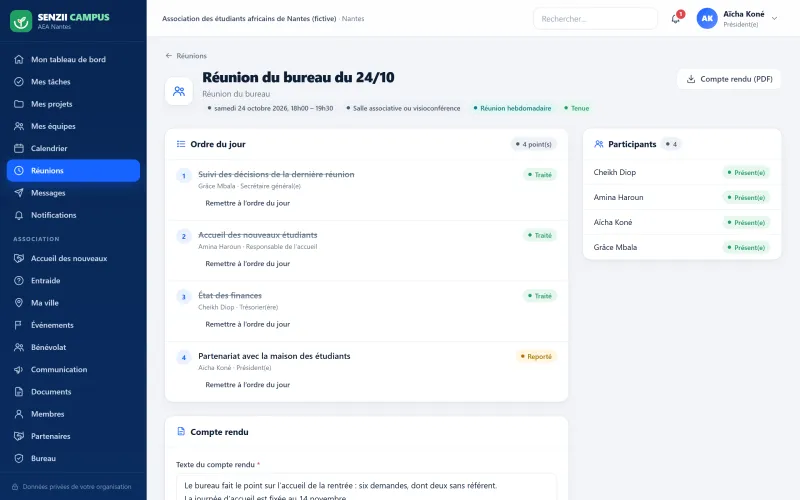
Task: Open Calendrier from sidebar
Action: tap(73, 148)
